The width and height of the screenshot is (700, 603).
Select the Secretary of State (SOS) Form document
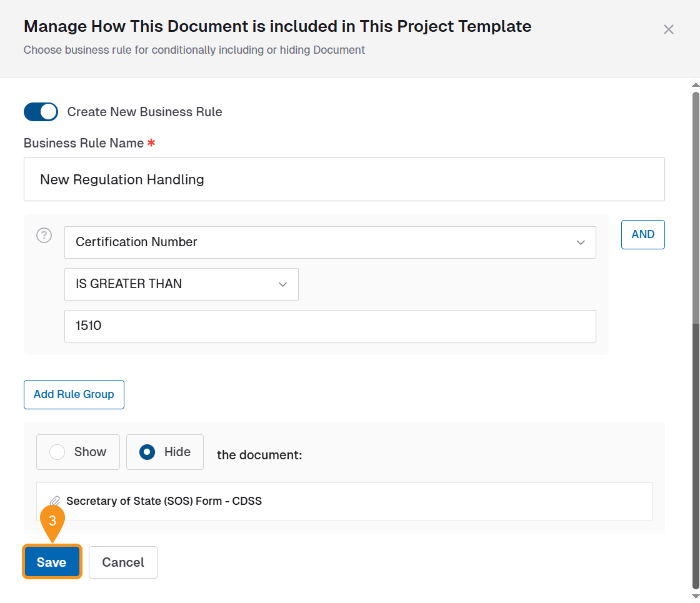pos(164,501)
